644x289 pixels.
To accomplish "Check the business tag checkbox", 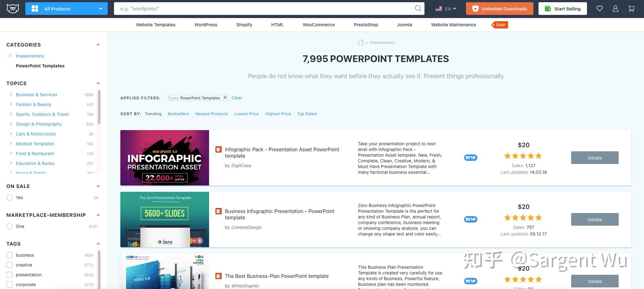I will pyautogui.click(x=10, y=255).
